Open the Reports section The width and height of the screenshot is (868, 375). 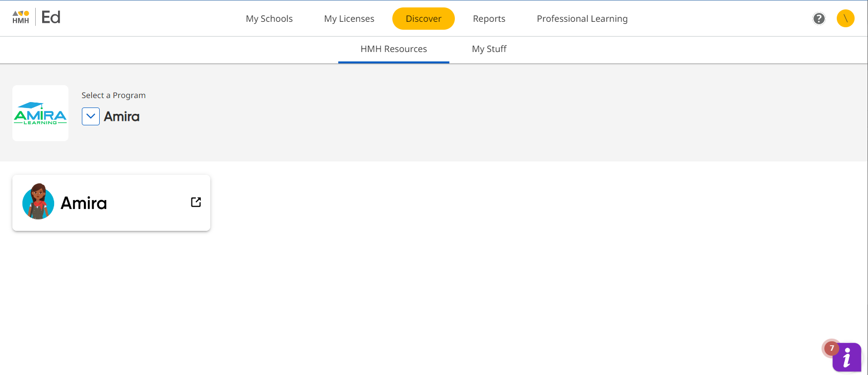coord(489,19)
